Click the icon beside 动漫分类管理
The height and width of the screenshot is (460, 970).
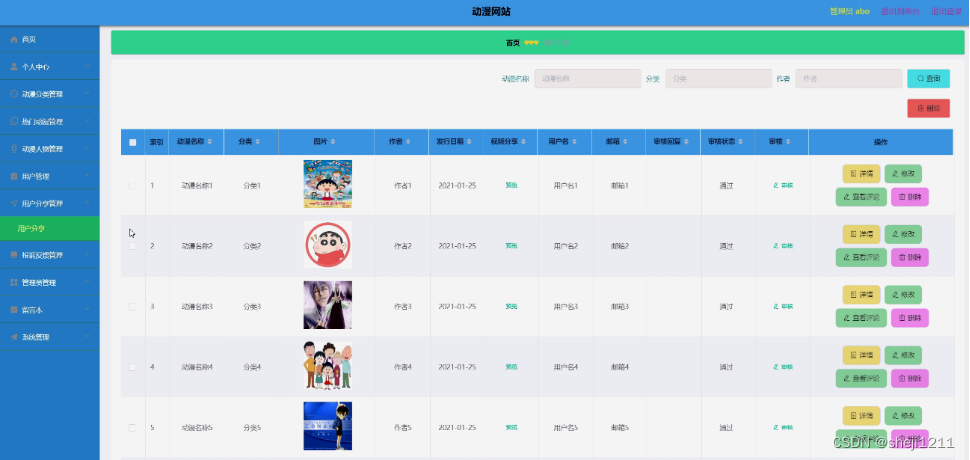14,94
